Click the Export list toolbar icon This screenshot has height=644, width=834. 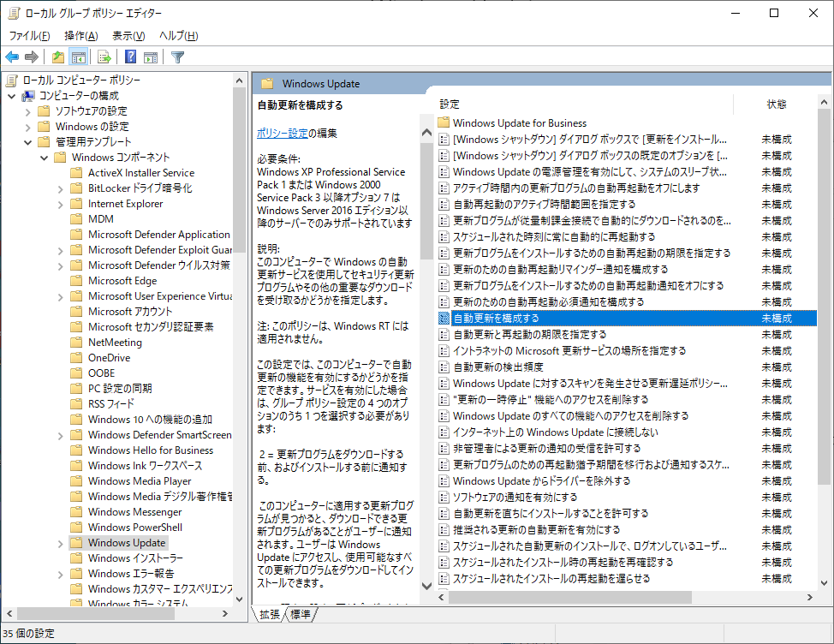(x=104, y=57)
